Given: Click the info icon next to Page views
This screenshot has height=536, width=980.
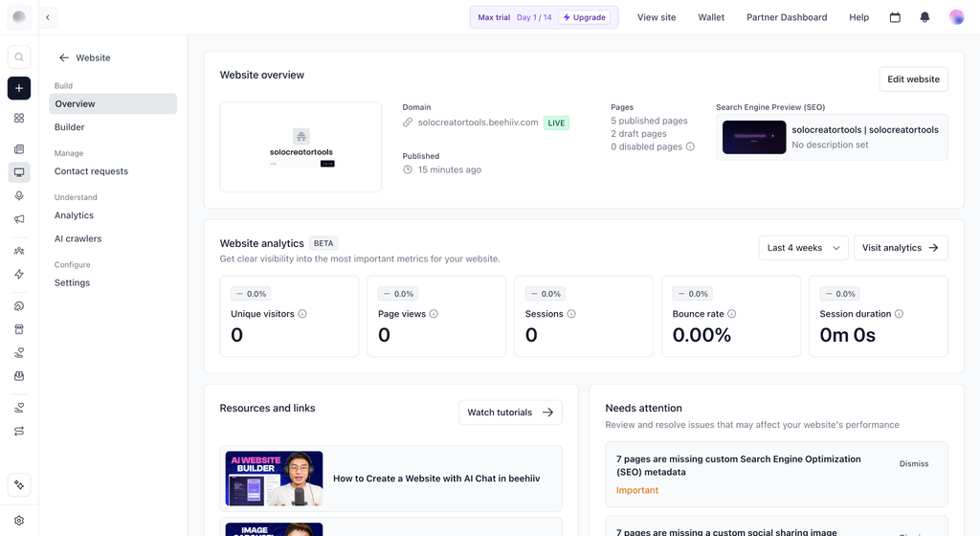Looking at the screenshot, I should (434, 314).
